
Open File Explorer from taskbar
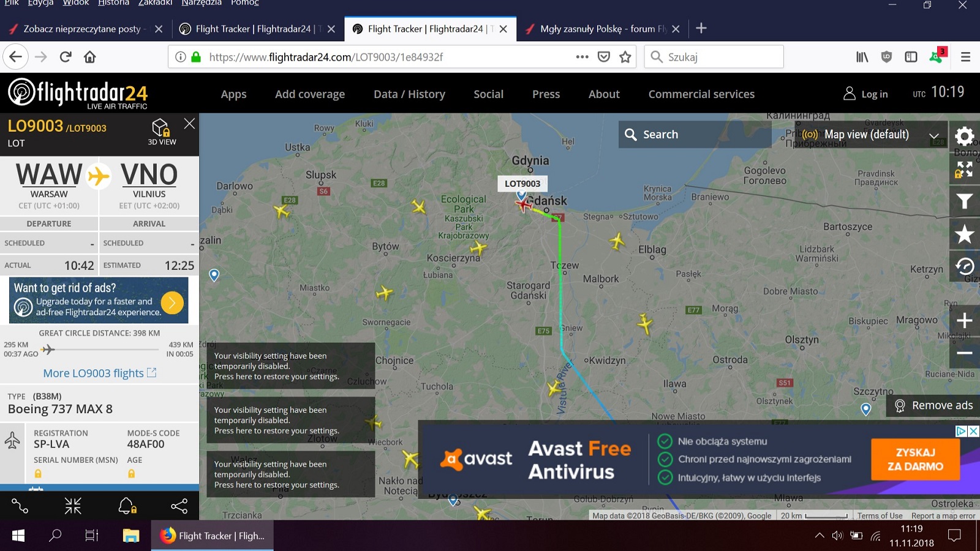tap(131, 536)
